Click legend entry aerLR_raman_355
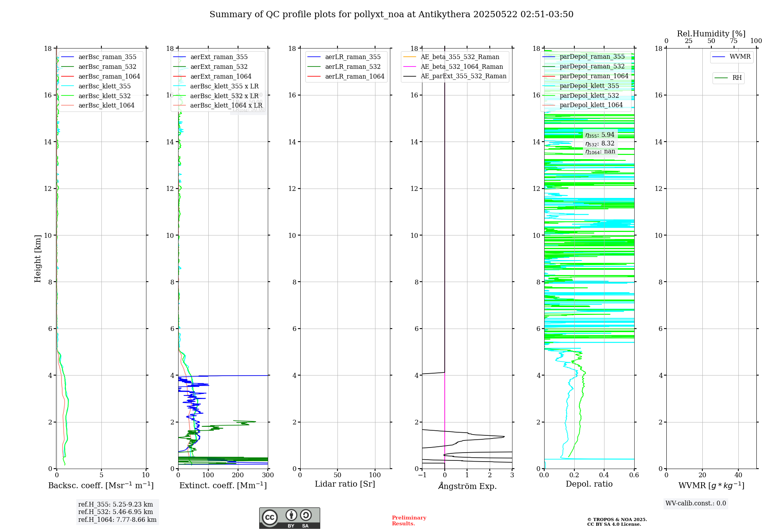783x532 pixels. 345,57
